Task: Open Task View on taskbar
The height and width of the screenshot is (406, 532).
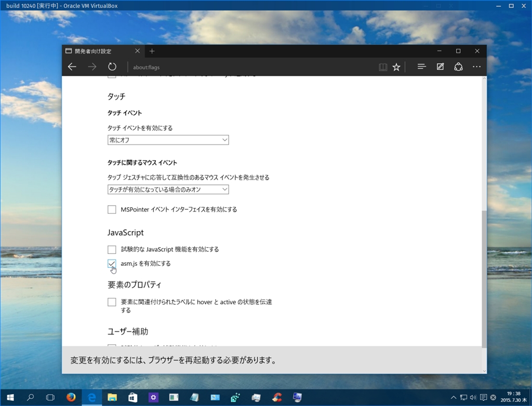Action: 50,398
